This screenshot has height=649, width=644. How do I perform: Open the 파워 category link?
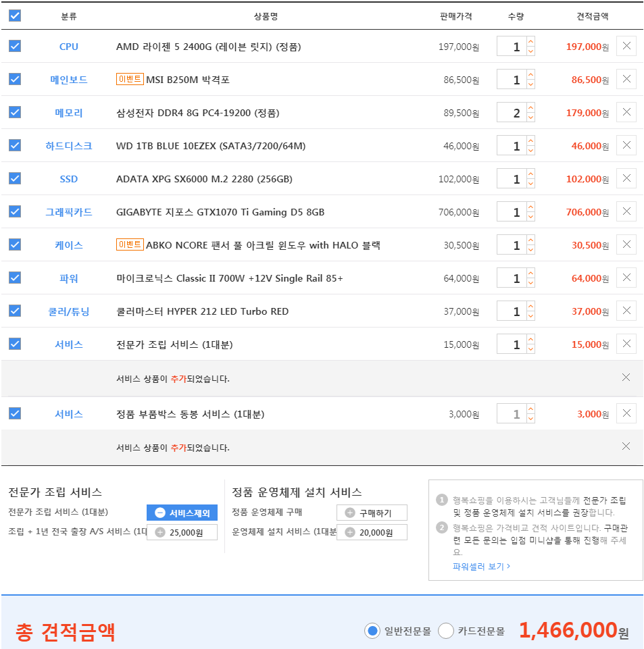[x=69, y=278]
